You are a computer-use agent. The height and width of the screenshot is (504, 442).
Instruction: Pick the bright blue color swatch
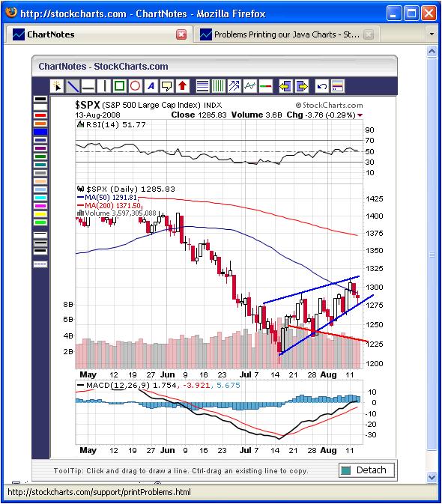pos(40,132)
